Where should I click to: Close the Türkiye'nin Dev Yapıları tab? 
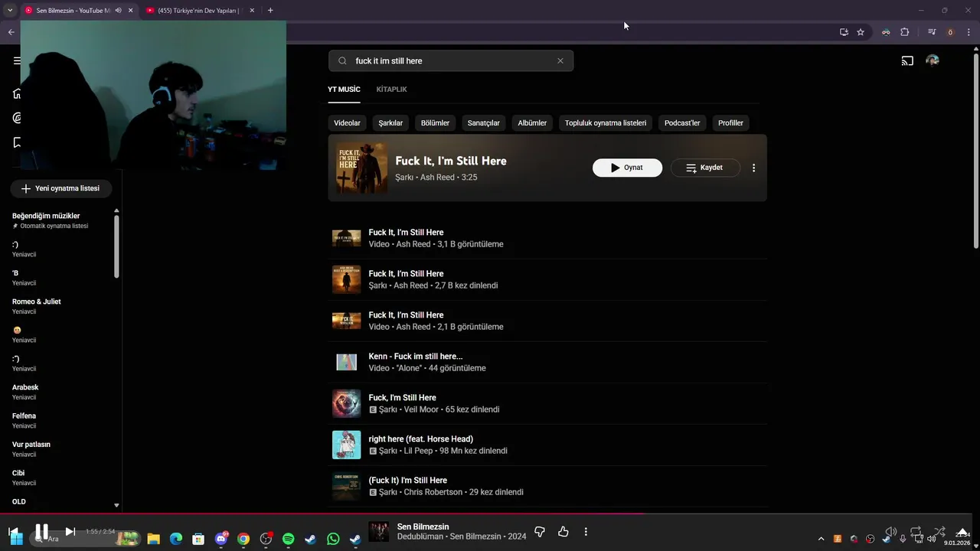pos(252,11)
